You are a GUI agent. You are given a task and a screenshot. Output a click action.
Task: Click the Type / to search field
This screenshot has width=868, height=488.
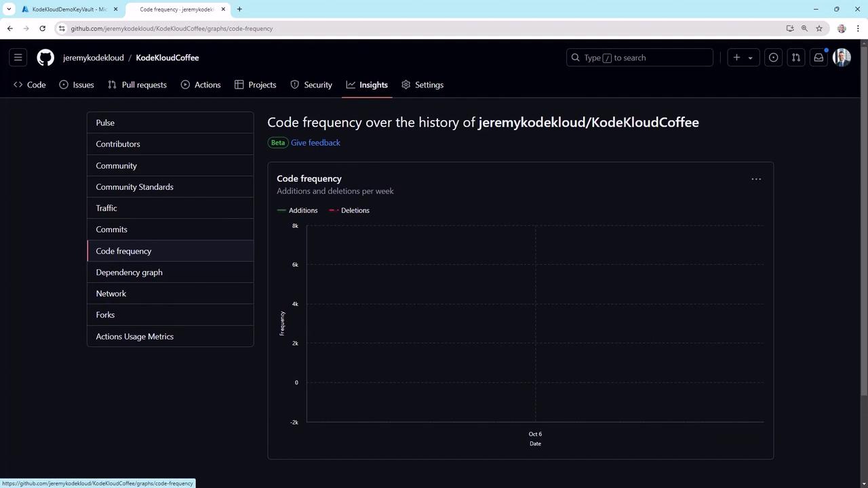(639, 58)
